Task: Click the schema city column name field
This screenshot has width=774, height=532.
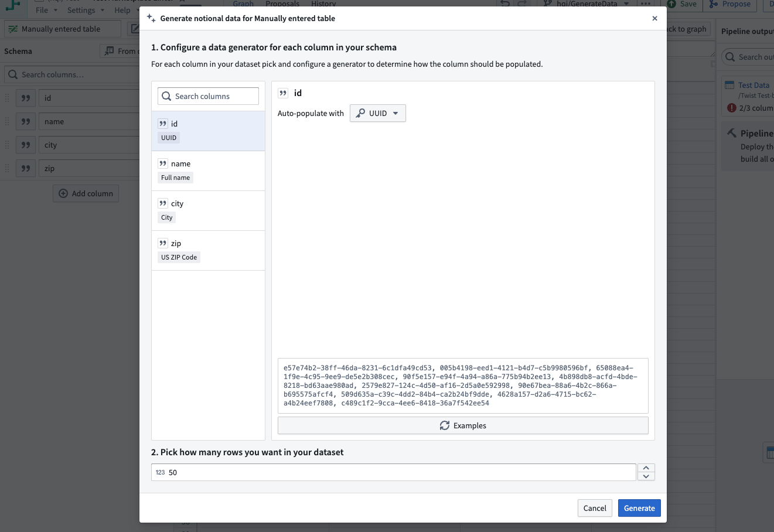Action: click(x=89, y=145)
